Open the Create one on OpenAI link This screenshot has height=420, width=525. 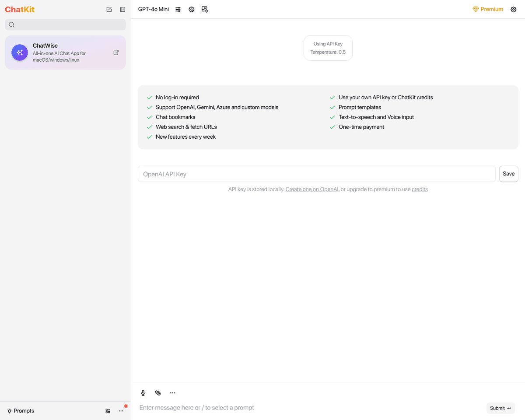point(311,189)
